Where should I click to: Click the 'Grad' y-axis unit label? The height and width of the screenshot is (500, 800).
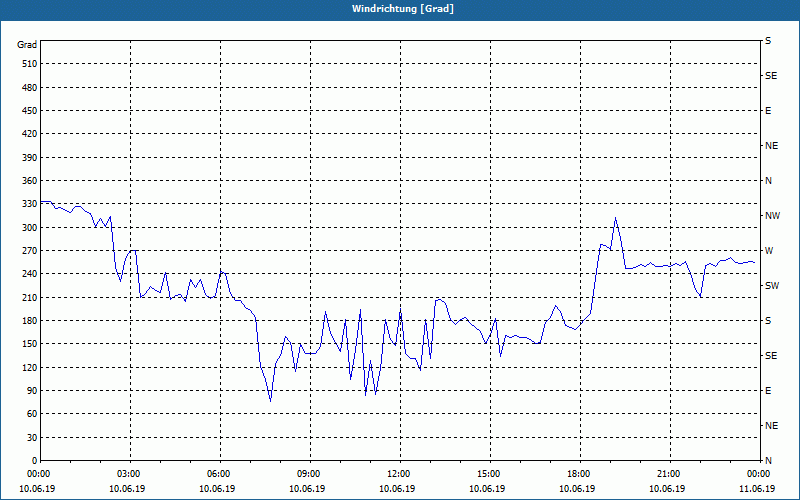tap(27, 45)
